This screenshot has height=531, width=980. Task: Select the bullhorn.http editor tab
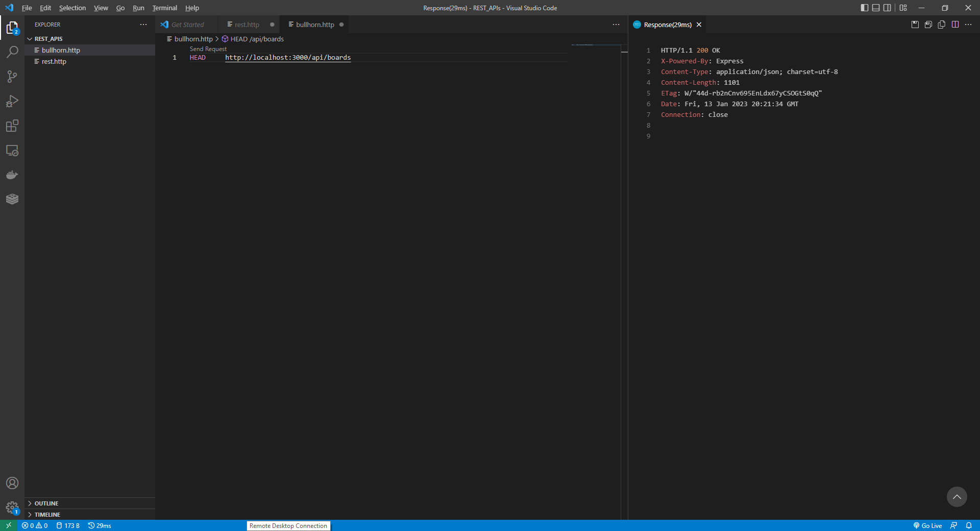click(x=314, y=25)
